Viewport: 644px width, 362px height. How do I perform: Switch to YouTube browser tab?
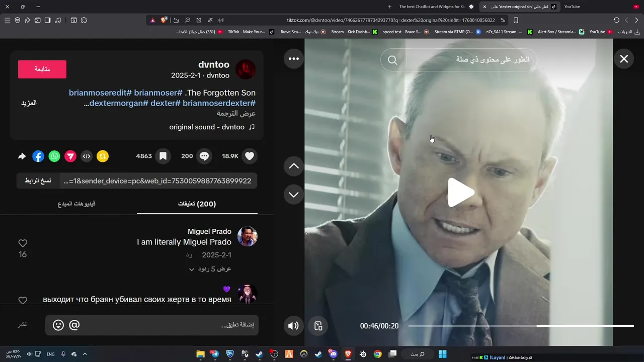[601, 7]
